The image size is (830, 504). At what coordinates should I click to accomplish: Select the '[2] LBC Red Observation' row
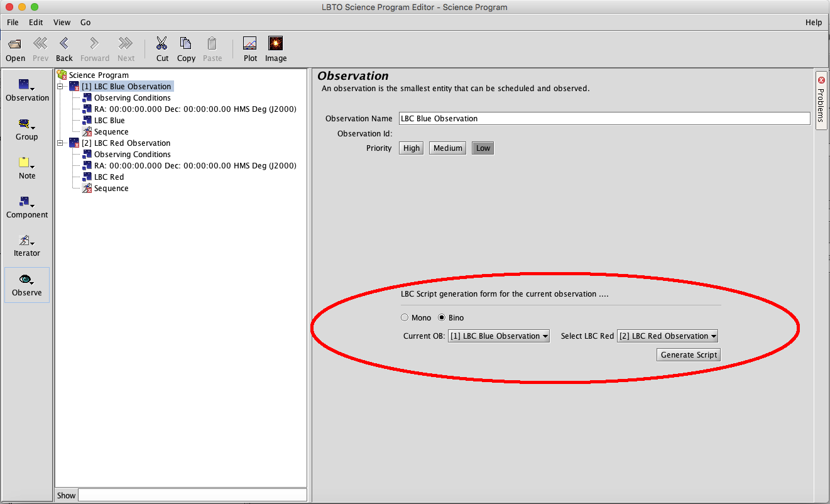(x=126, y=143)
